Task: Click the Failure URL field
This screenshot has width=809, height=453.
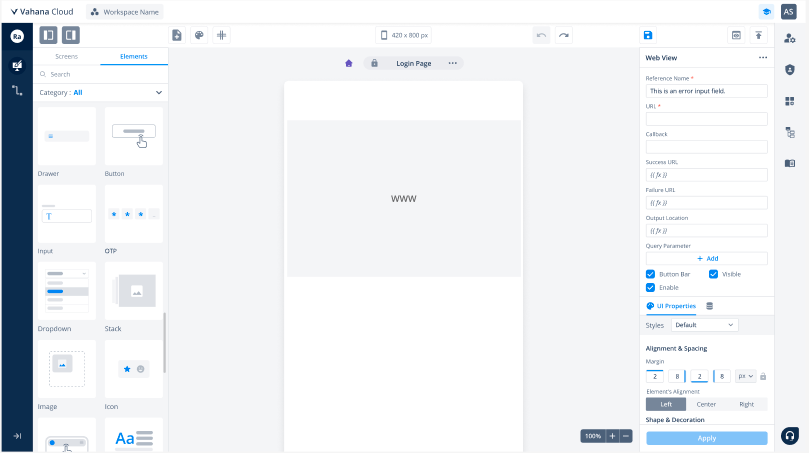Action: pos(706,203)
